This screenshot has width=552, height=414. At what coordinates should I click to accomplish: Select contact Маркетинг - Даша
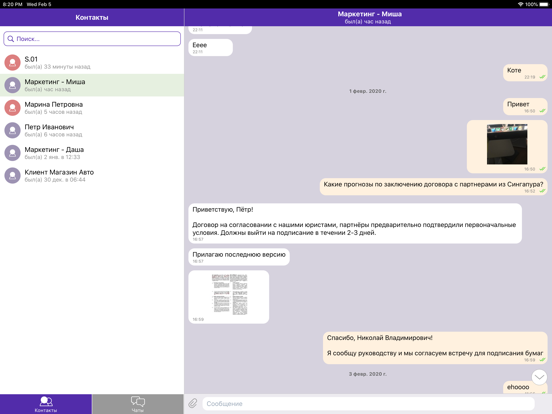click(92, 153)
